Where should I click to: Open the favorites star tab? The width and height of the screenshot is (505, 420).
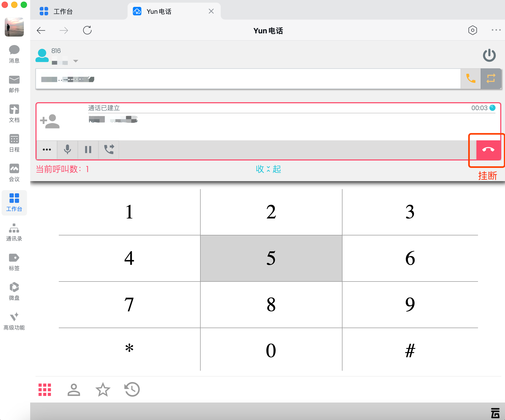103,390
